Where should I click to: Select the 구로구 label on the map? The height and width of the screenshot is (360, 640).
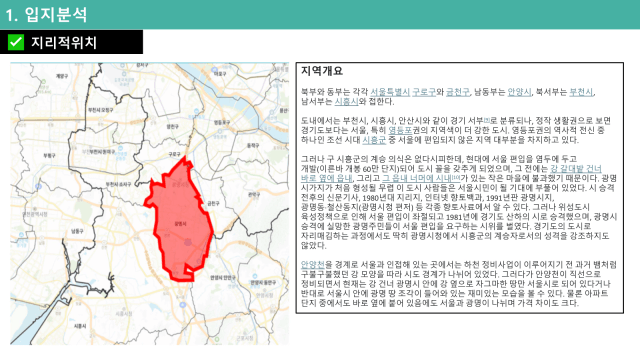click(x=175, y=154)
